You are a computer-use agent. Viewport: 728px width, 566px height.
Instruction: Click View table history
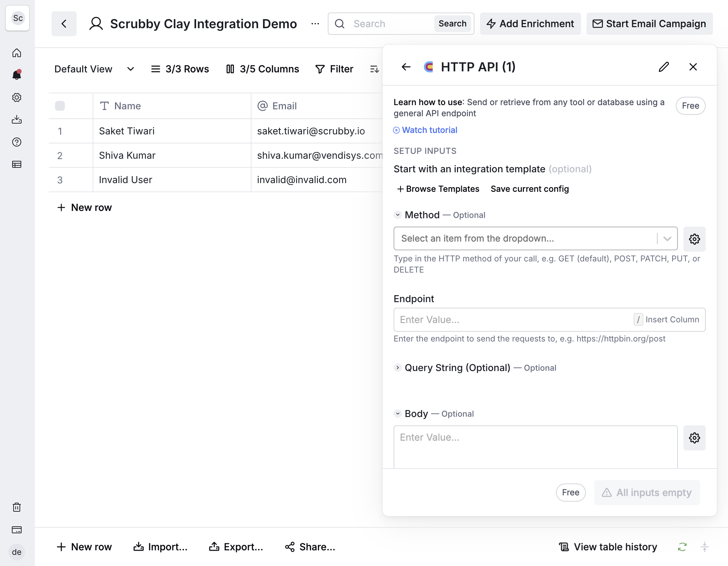point(608,547)
